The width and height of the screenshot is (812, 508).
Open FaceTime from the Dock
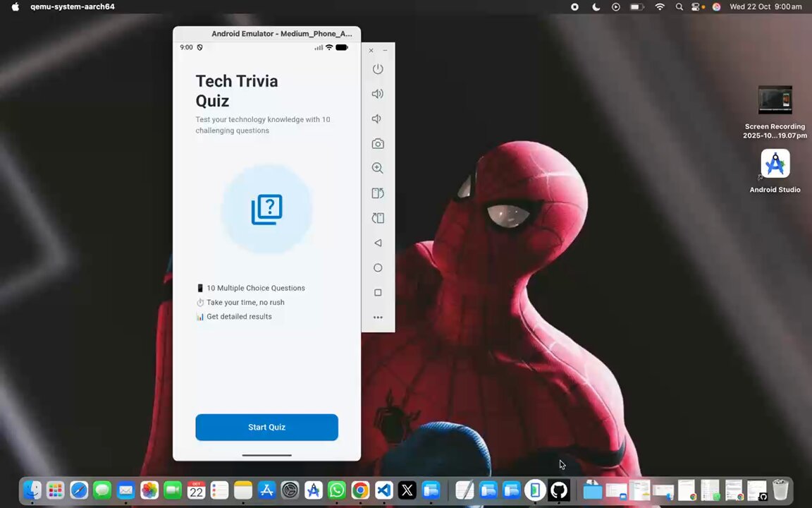[x=173, y=490]
